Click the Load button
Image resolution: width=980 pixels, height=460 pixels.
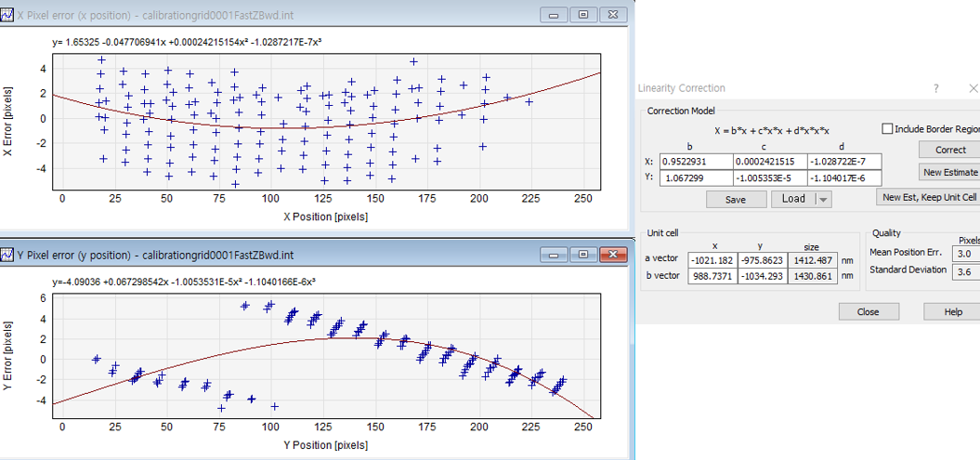click(x=793, y=200)
